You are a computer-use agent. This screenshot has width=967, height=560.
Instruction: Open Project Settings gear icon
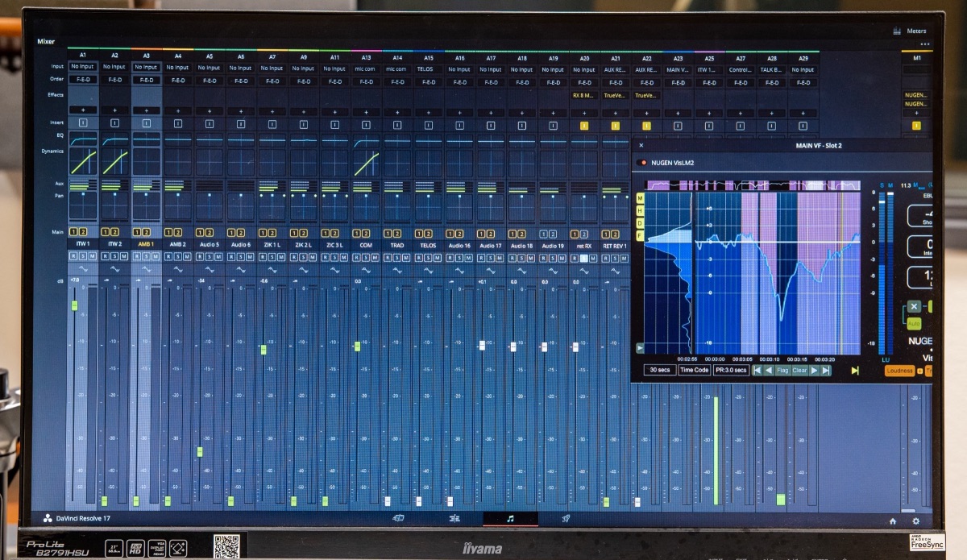tap(915, 521)
